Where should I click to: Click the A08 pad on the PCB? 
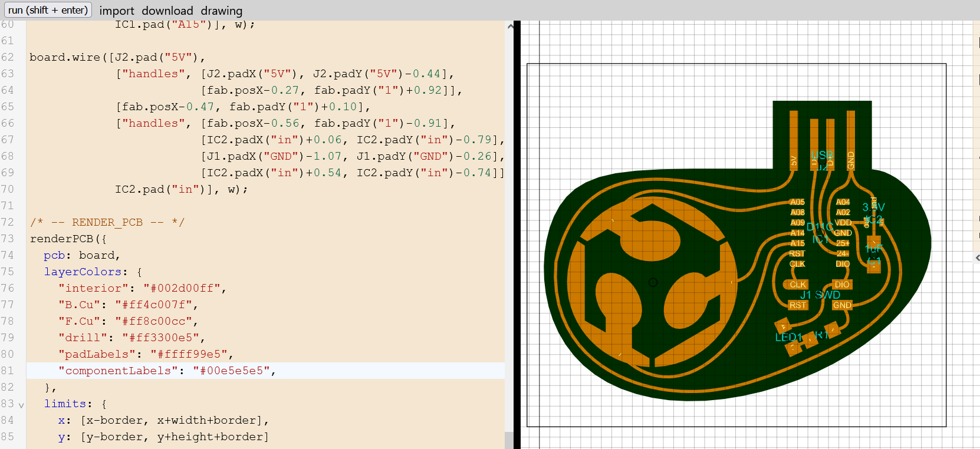pos(797,212)
